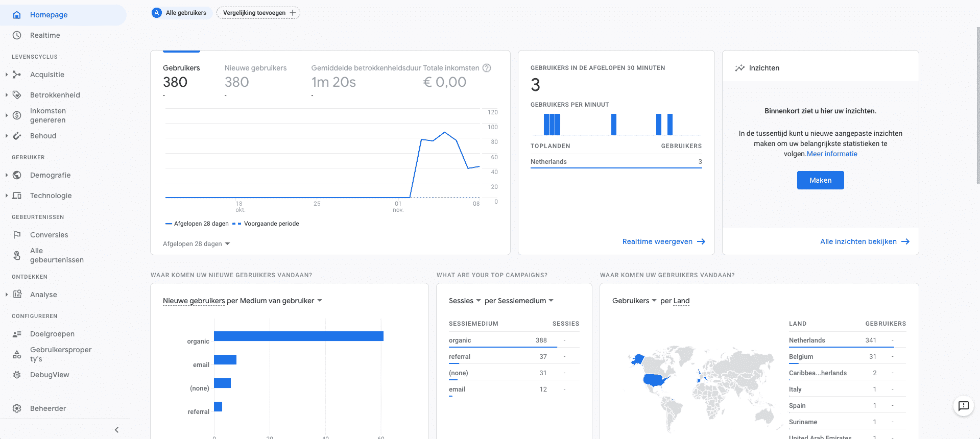Click the Vergelijking toevoegen button

tap(258, 13)
